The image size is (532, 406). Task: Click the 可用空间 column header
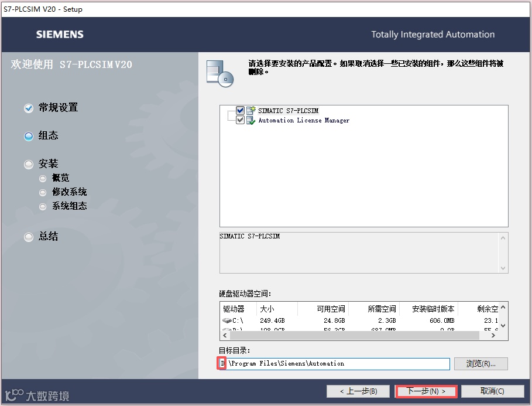coord(323,309)
